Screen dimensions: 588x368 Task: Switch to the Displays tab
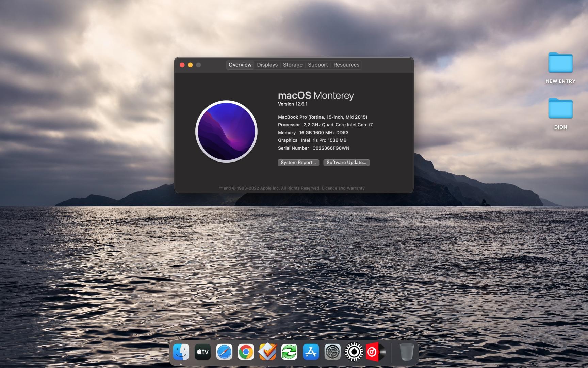click(267, 65)
